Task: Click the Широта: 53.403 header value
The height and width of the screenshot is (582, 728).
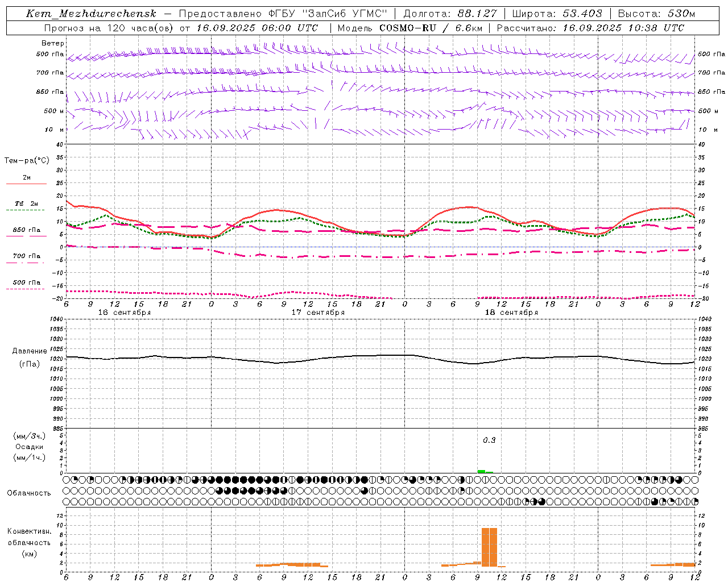Action: [x=557, y=14]
